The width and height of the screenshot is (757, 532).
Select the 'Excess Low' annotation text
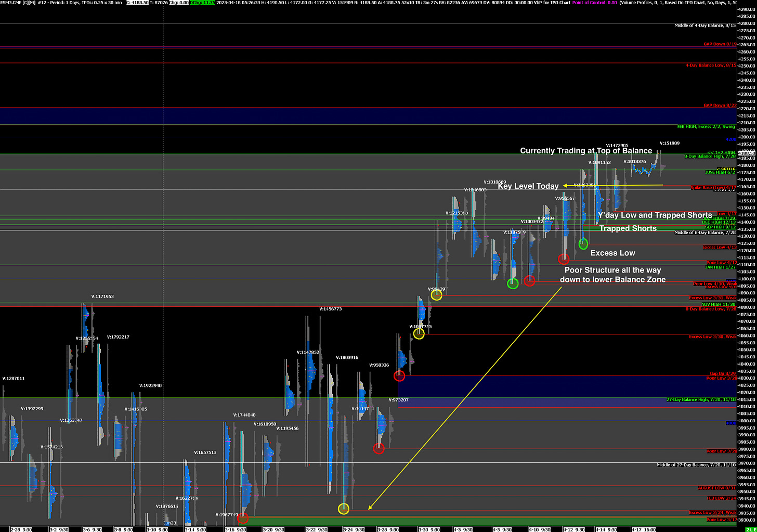point(613,253)
